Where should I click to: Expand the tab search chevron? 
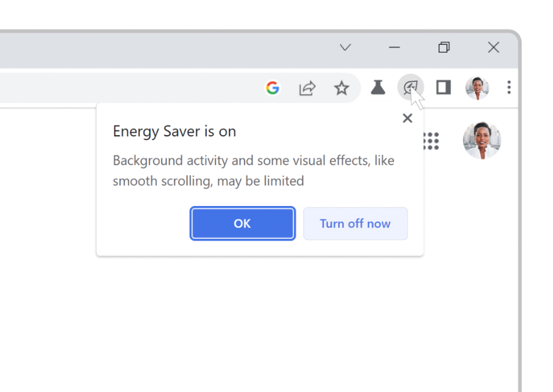pyautogui.click(x=345, y=47)
